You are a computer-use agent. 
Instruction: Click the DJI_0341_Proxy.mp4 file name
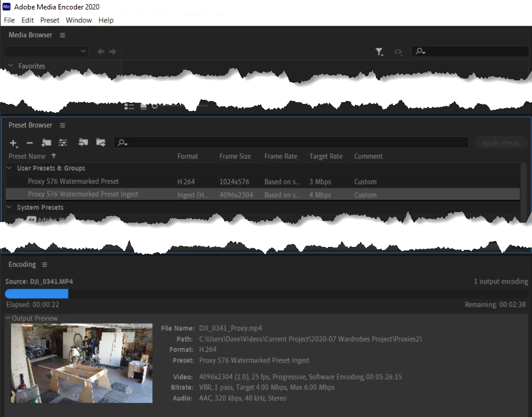click(x=231, y=328)
